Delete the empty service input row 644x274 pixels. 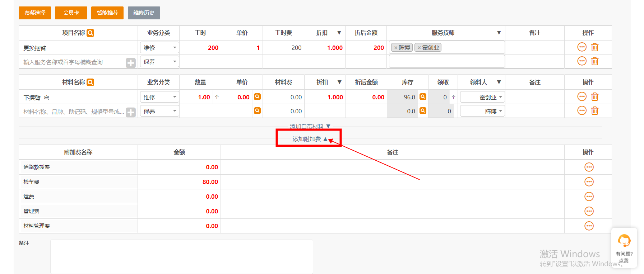(595, 61)
